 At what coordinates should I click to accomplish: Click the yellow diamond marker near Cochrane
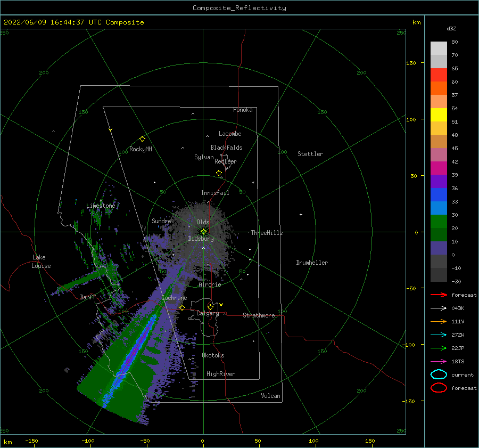[x=183, y=307]
